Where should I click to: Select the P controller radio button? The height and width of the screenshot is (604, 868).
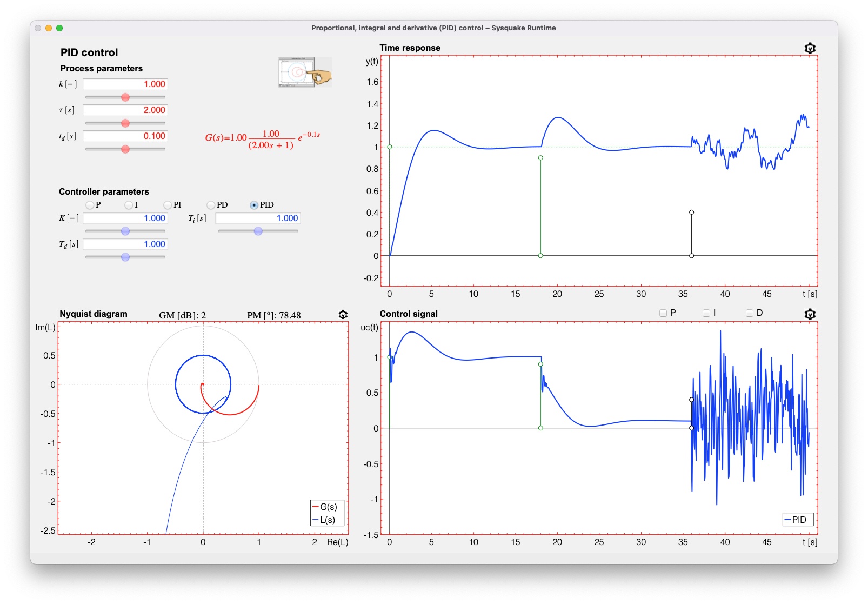pyautogui.click(x=90, y=205)
